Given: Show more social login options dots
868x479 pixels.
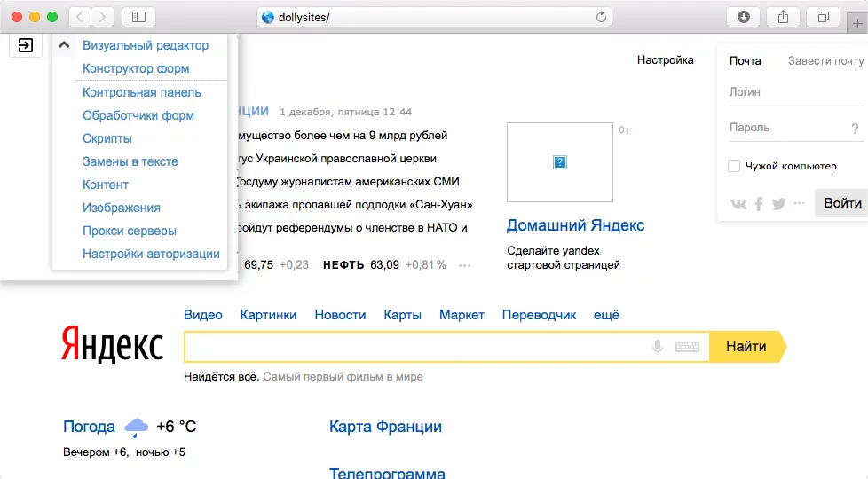Looking at the screenshot, I should (800, 203).
